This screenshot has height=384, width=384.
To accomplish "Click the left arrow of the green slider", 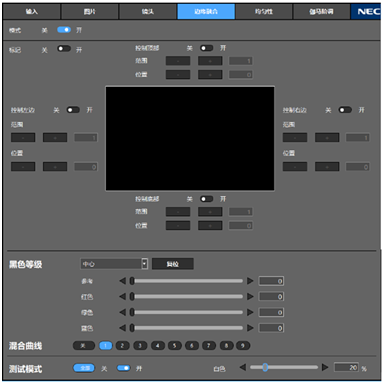I will (123, 312).
